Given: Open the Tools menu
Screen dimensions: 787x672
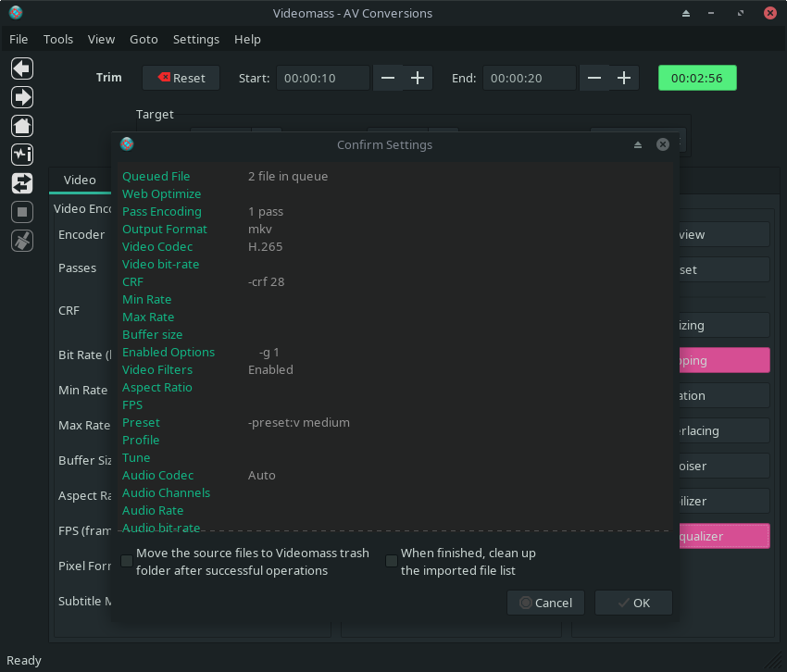Looking at the screenshot, I should (58, 39).
